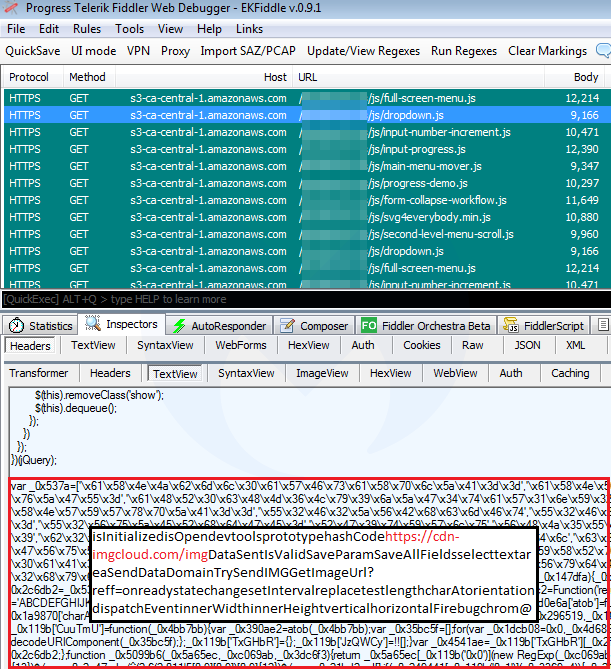Run the Update/View Regexes command
Screen dimensions: 611x669
click(363, 50)
